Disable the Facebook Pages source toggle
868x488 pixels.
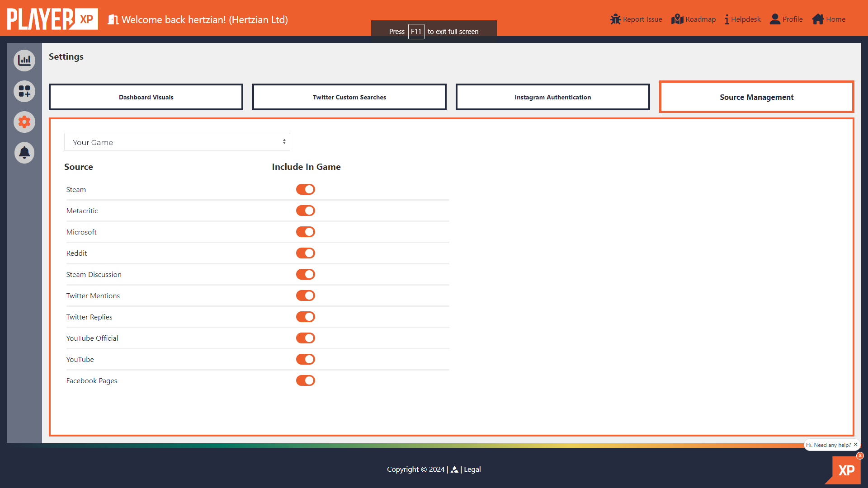click(x=306, y=380)
